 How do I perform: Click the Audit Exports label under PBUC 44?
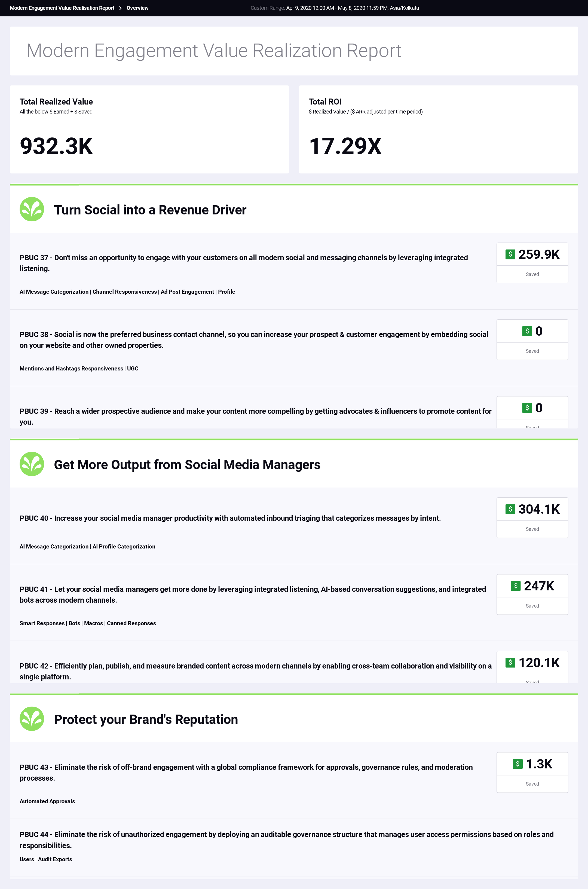pyautogui.click(x=55, y=859)
